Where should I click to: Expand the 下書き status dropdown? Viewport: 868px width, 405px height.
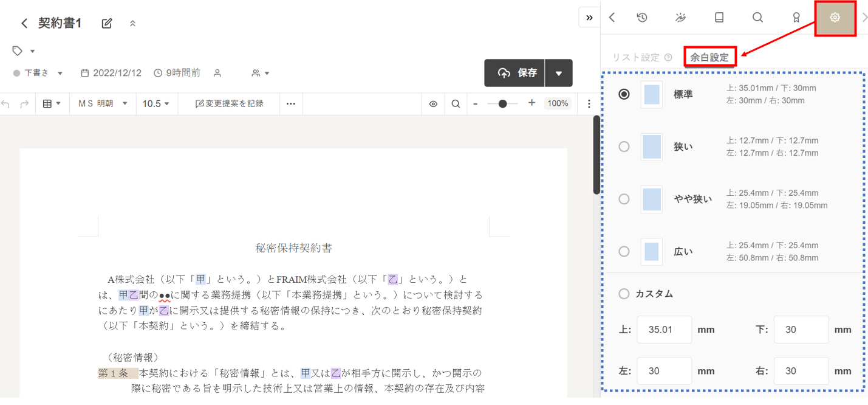pos(38,73)
